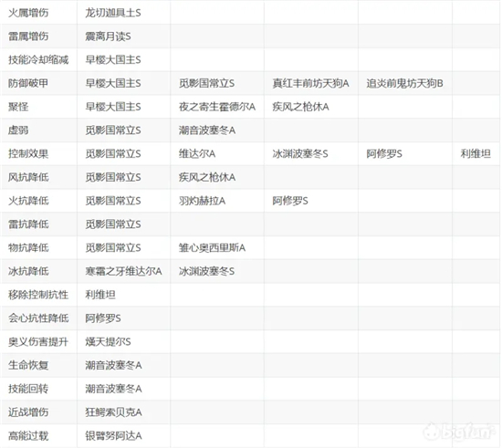This screenshot has height=448, width=502.
Task: Click 夜之寄生霍德尔A cell
Action: point(217,107)
